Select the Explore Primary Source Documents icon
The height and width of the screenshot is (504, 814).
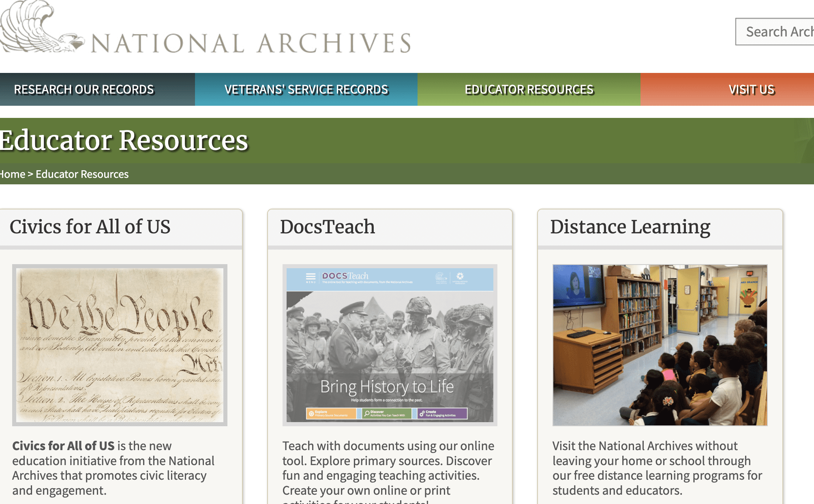click(311, 414)
